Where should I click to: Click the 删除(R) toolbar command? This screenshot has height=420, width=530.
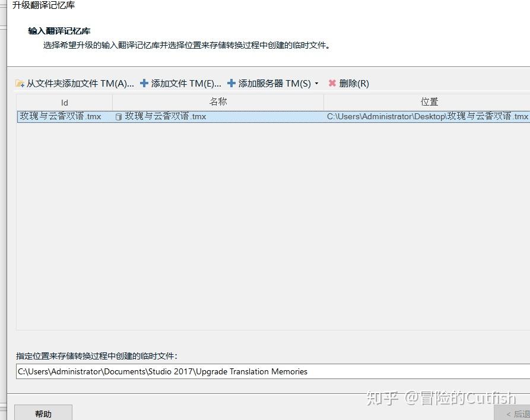pos(354,84)
